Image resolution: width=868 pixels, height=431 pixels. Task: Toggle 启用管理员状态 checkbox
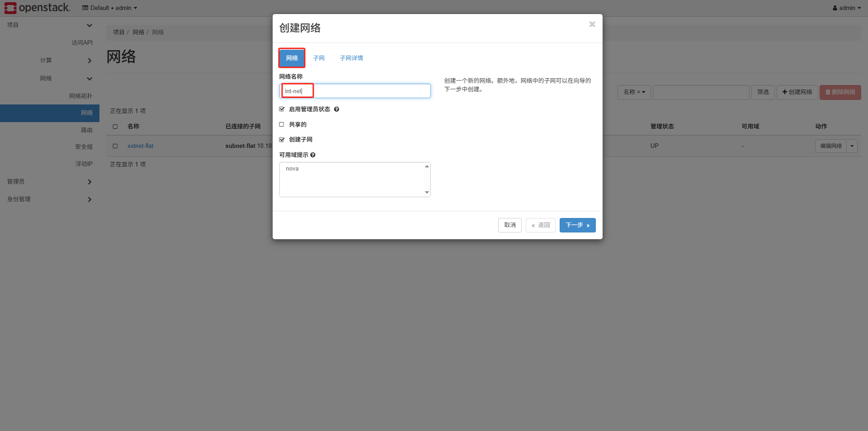pos(282,109)
